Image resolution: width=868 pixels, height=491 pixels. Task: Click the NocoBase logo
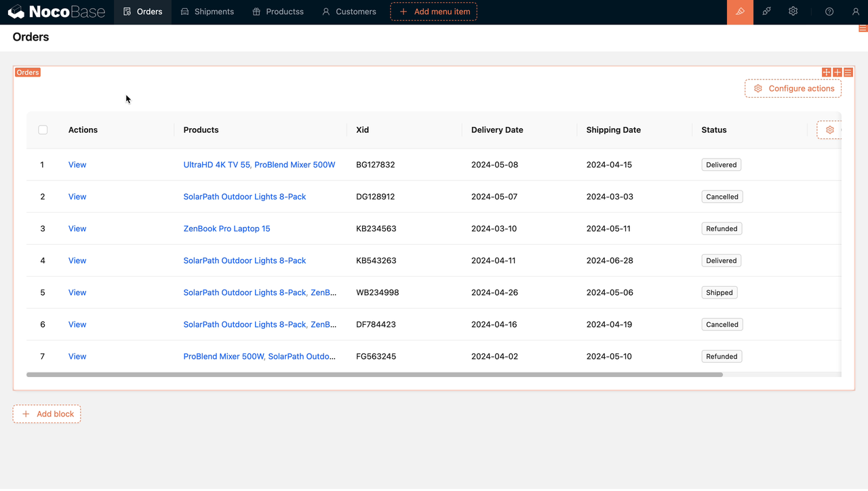[56, 12]
